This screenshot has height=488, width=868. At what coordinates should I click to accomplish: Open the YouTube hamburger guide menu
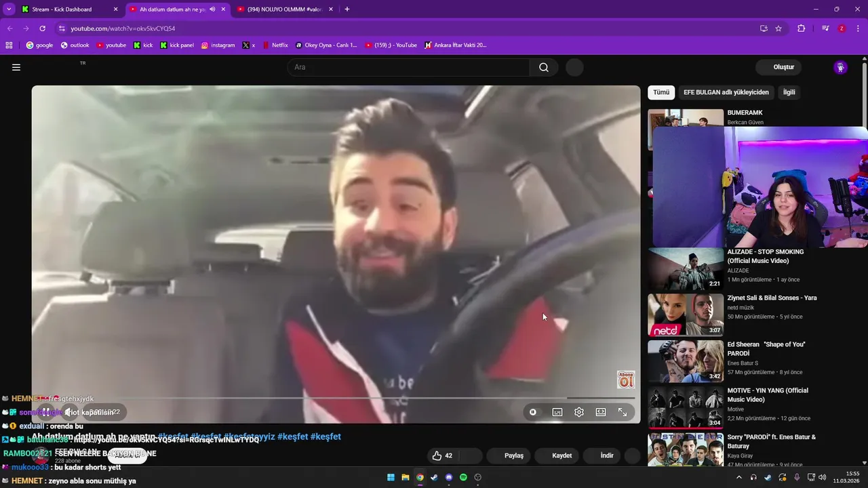[16, 67]
